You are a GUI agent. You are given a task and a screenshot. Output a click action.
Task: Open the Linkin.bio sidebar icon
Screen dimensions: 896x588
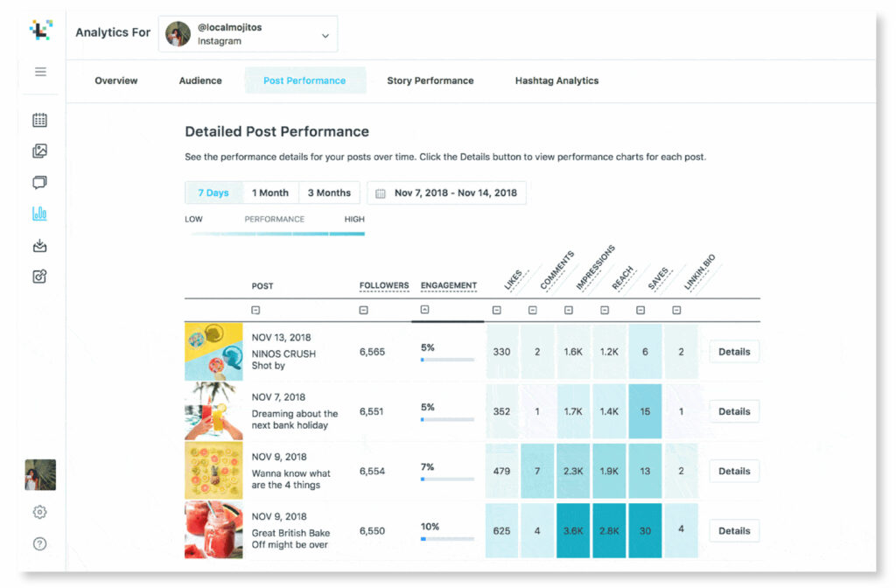pyautogui.click(x=39, y=276)
